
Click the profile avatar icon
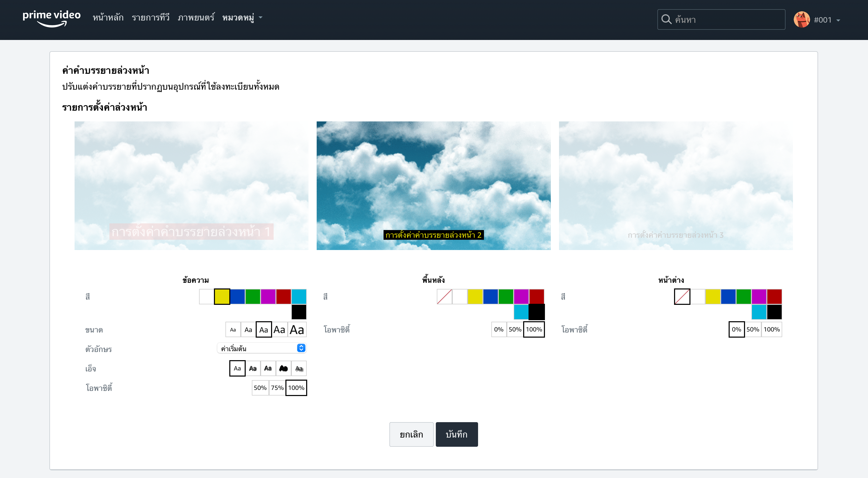coord(801,19)
